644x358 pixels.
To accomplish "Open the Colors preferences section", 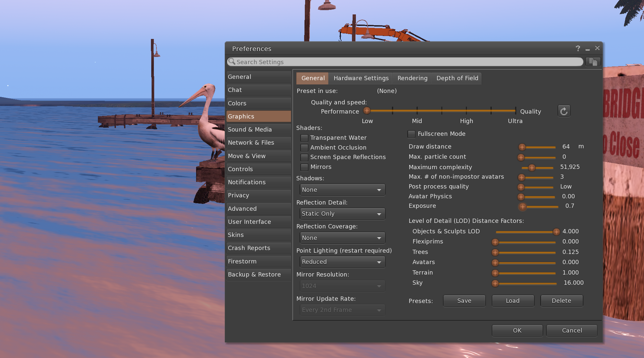I will point(258,103).
